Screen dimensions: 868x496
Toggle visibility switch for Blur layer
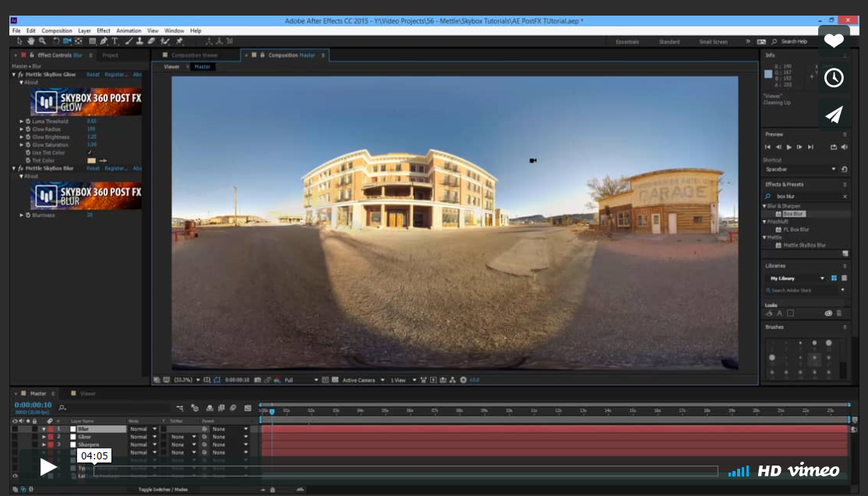coord(16,429)
